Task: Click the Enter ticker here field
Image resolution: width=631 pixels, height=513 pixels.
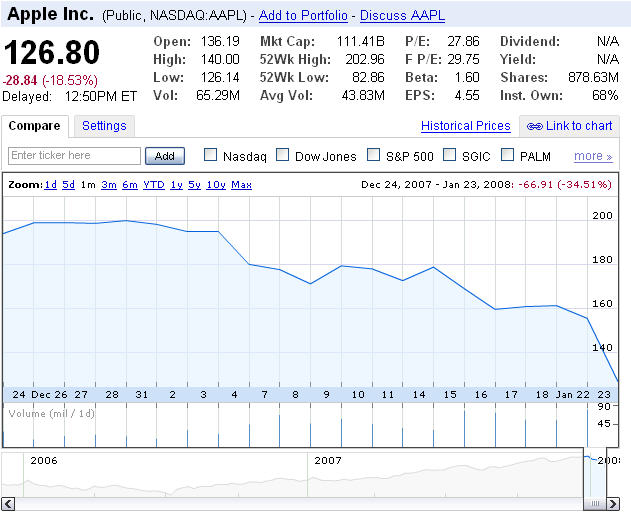Action: point(75,156)
